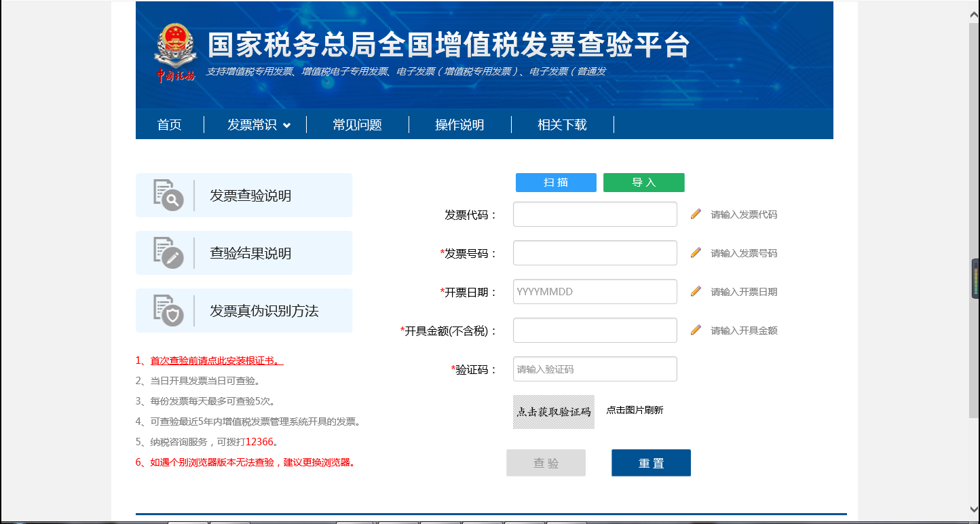980x524 pixels.
Task: Click the red note 建议更换浏览器
Action: [246, 462]
